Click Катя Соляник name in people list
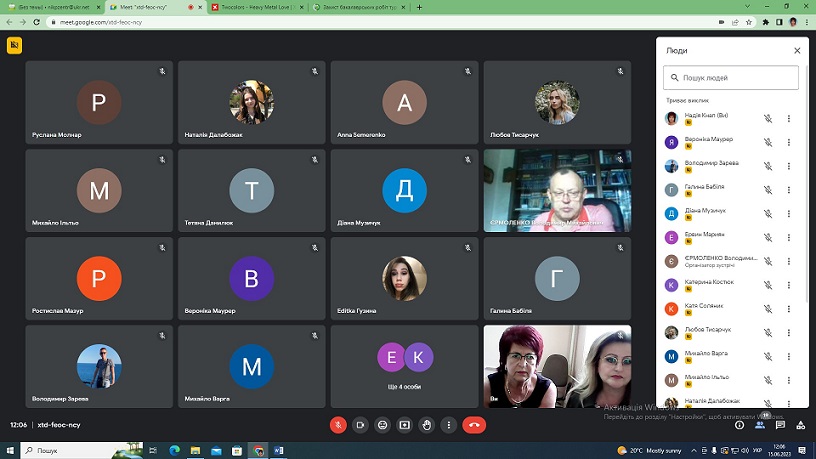The image size is (816, 459). click(x=704, y=306)
